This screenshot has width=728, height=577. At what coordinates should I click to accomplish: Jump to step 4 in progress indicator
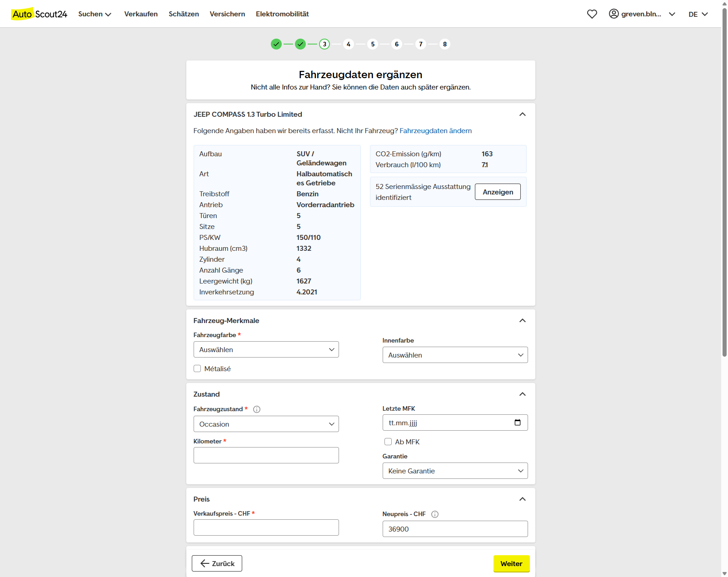click(349, 44)
